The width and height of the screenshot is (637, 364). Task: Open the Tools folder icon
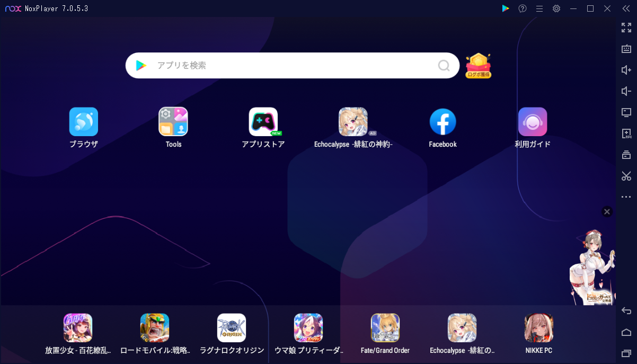pos(173,122)
